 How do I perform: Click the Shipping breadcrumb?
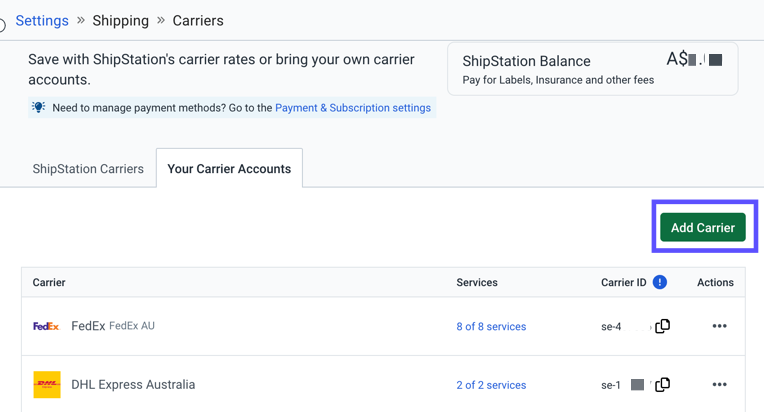[120, 20]
